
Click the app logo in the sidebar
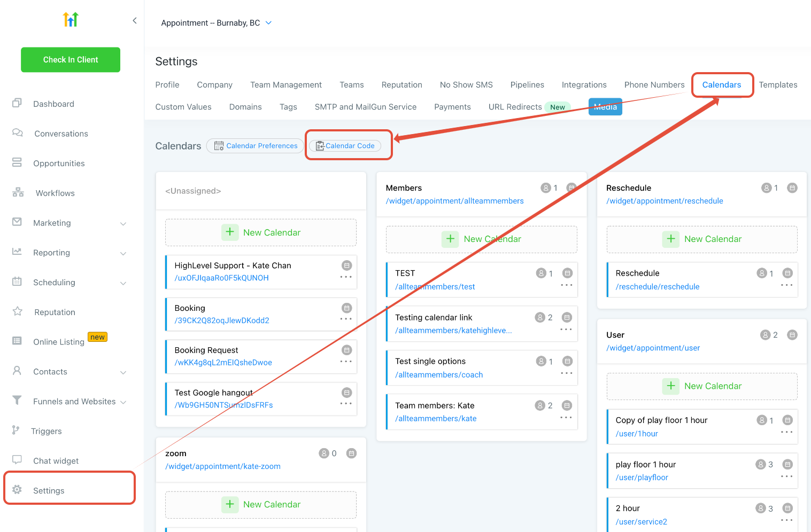pos(71,19)
